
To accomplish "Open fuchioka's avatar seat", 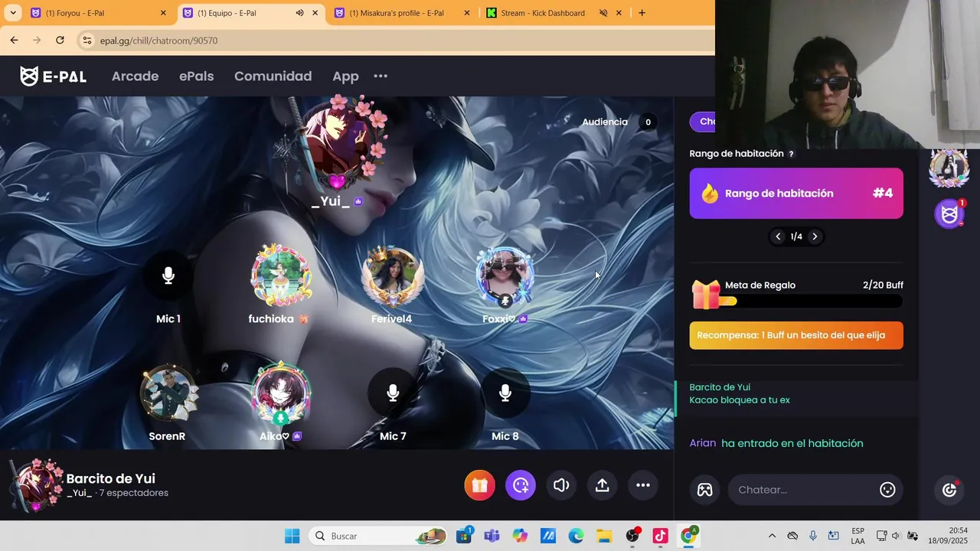I will [281, 275].
